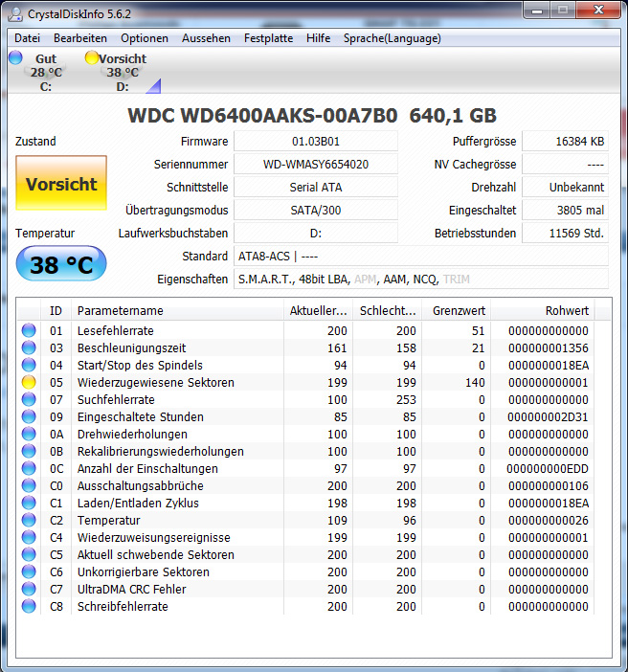The height and width of the screenshot is (672, 628).
Task: Click the Firmware field showing 01.03B01
Action: (316, 142)
